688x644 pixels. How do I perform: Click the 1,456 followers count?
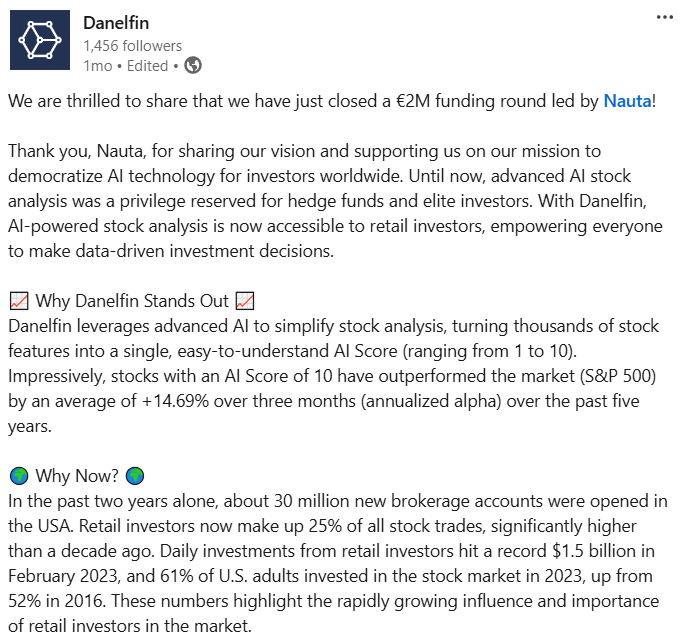coord(133,45)
